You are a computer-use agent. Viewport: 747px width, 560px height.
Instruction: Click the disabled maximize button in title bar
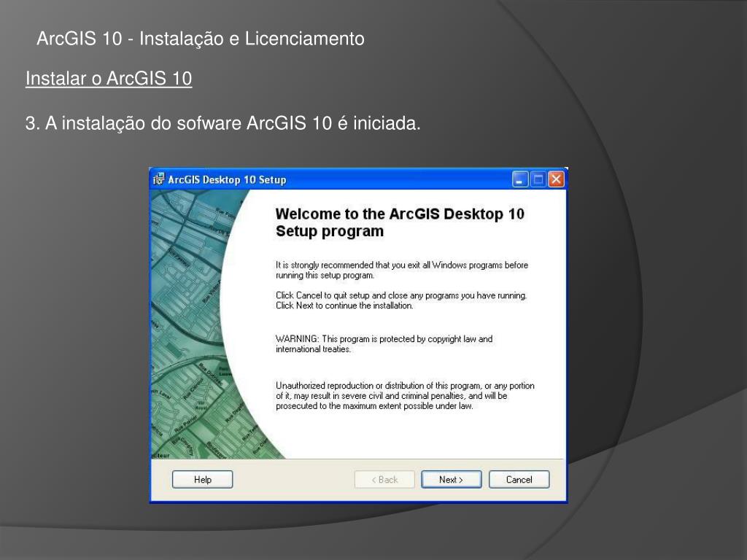click(x=538, y=179)
